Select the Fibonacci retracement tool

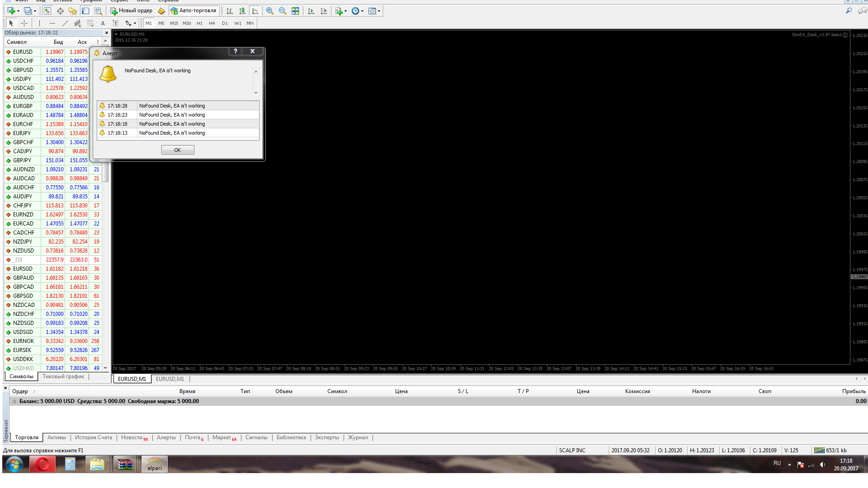click(90, 23)
